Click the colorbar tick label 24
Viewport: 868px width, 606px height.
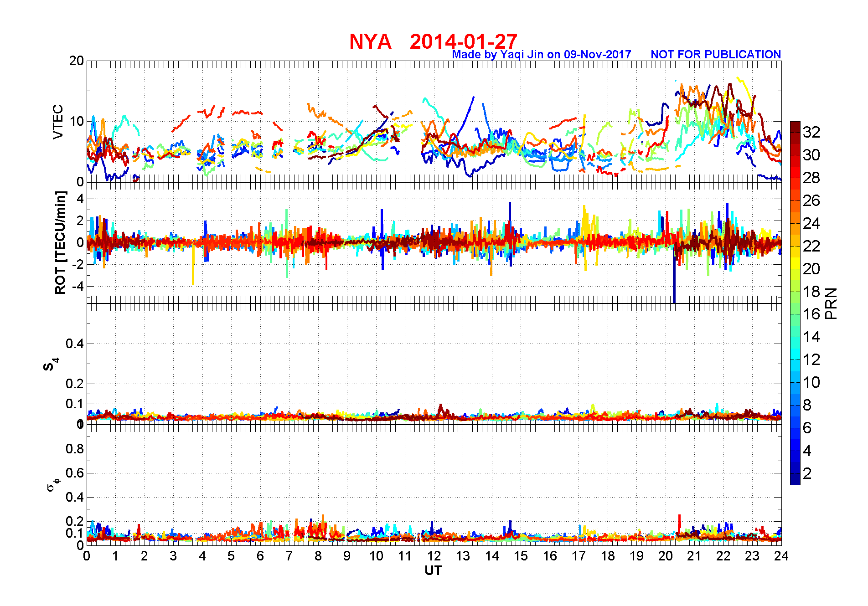tap(811, 223)
